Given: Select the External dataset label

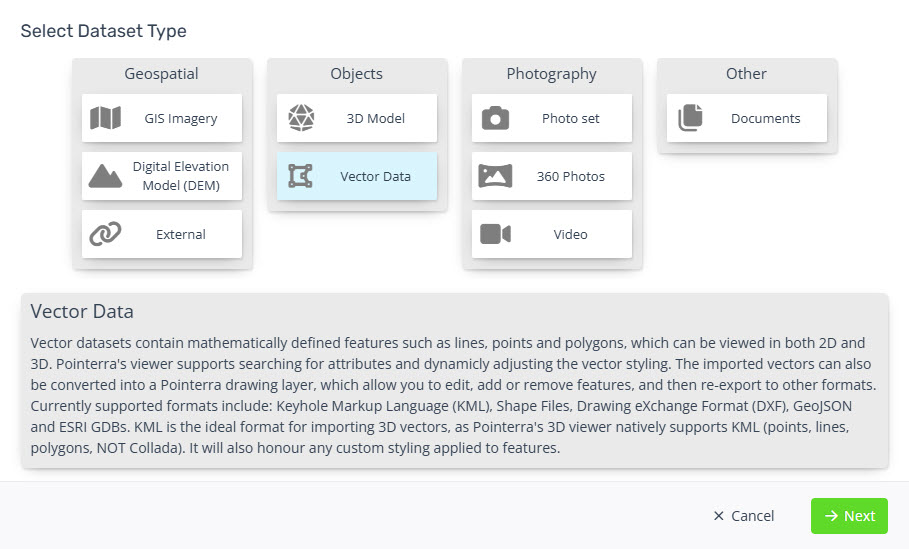Looking at the screenshot, I should click(x=181, y=234).
